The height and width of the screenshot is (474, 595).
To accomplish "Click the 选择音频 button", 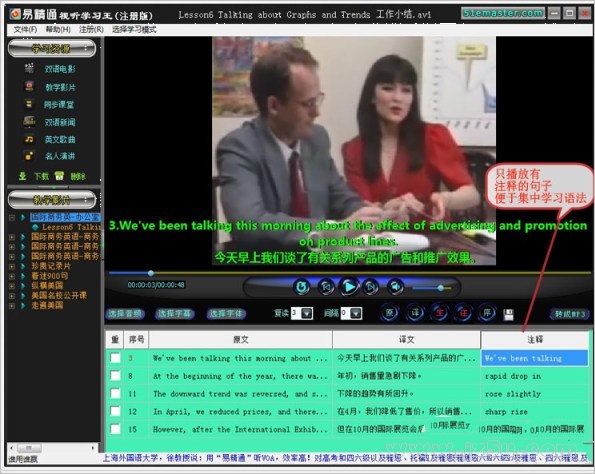I will (x=125, y=313).
